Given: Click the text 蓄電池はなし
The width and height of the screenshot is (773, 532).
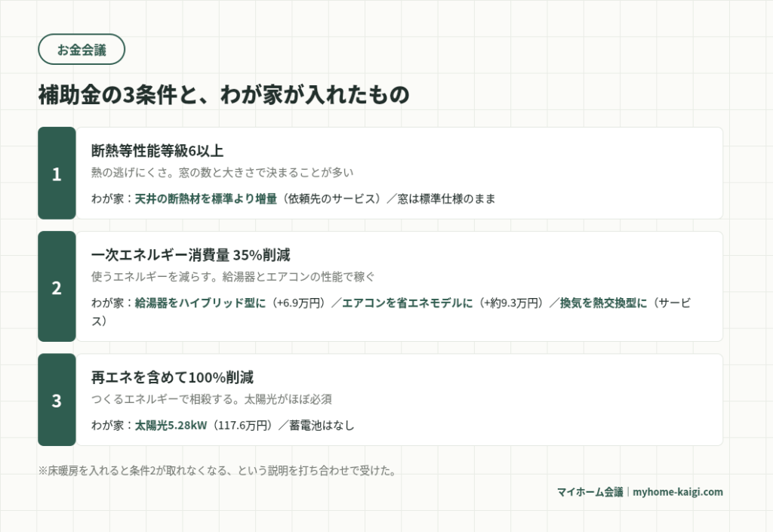Looking at the screenshot, I should point(322,425).
